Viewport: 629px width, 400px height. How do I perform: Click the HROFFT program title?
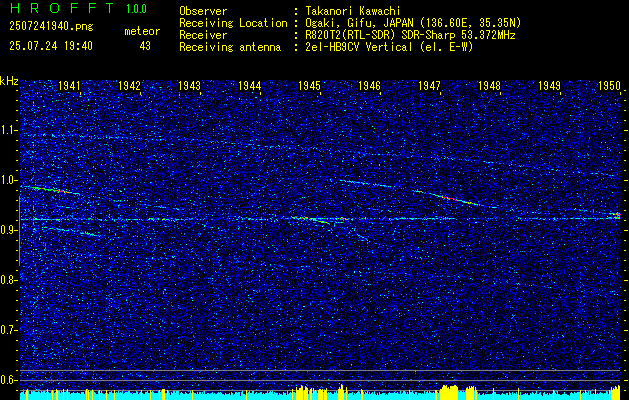[62, 8]
